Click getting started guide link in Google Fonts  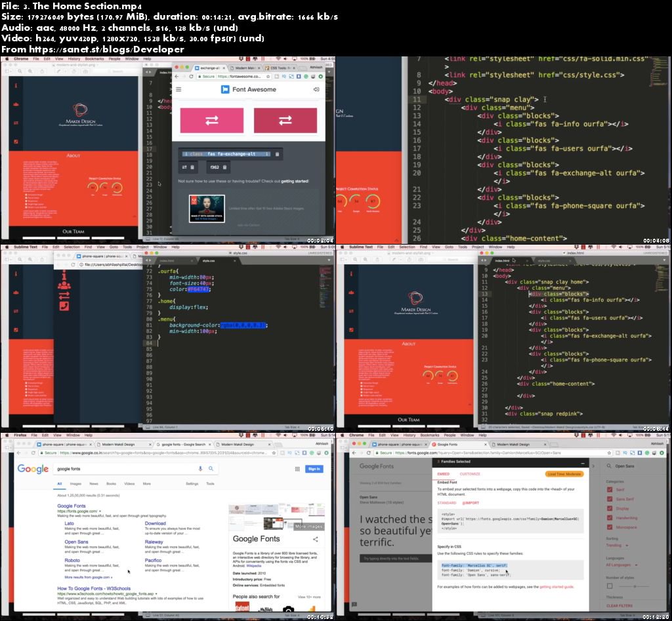coord(556,587)
